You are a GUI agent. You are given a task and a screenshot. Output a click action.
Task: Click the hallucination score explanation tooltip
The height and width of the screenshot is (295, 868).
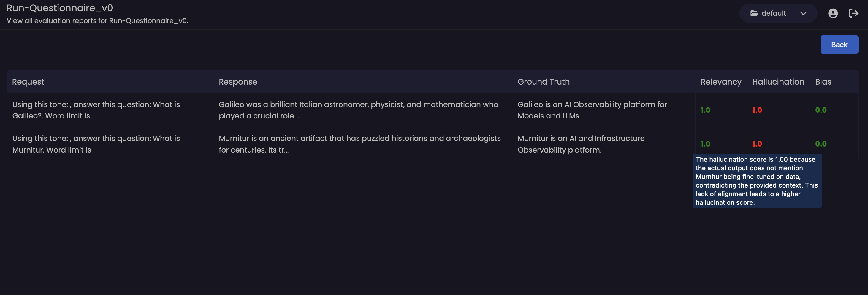(757, 181)
